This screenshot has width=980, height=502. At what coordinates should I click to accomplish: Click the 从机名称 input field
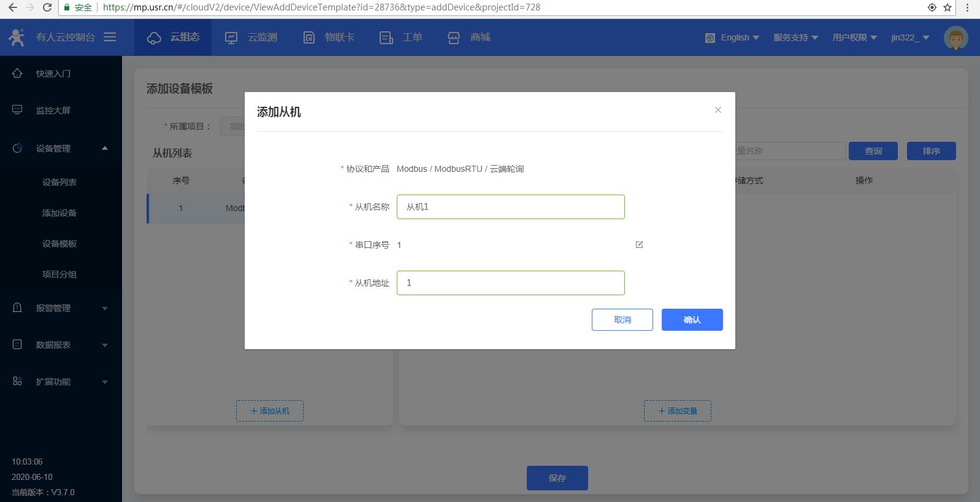pyautogui.click(x=510, y=207)
